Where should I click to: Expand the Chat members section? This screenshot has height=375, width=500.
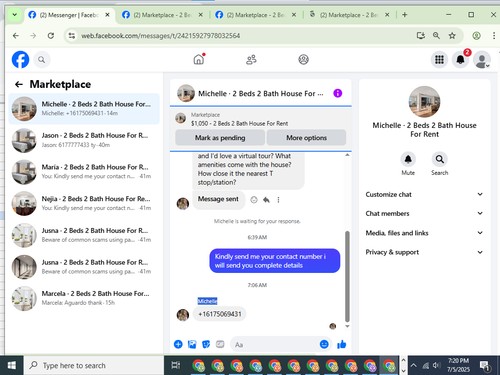[x=424, y=213]
